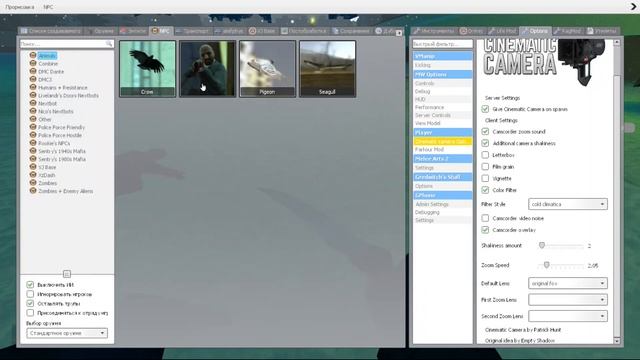
Task: Click the Sentry's 1940s Mafia icon
Action: coord(33,151)
